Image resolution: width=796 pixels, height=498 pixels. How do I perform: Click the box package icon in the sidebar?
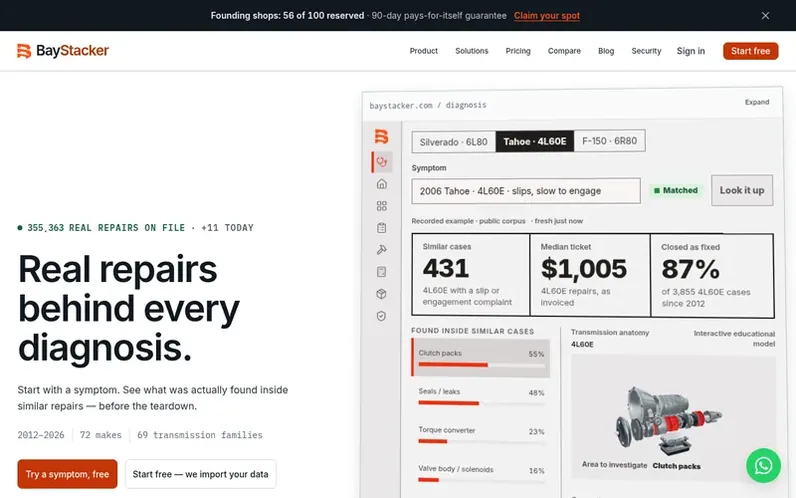382,294
